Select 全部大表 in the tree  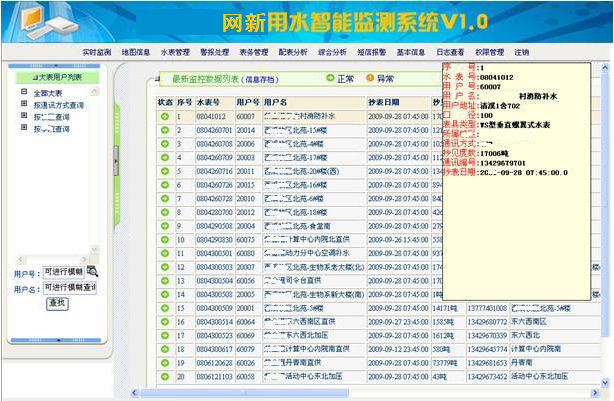(x=48, y=93)
